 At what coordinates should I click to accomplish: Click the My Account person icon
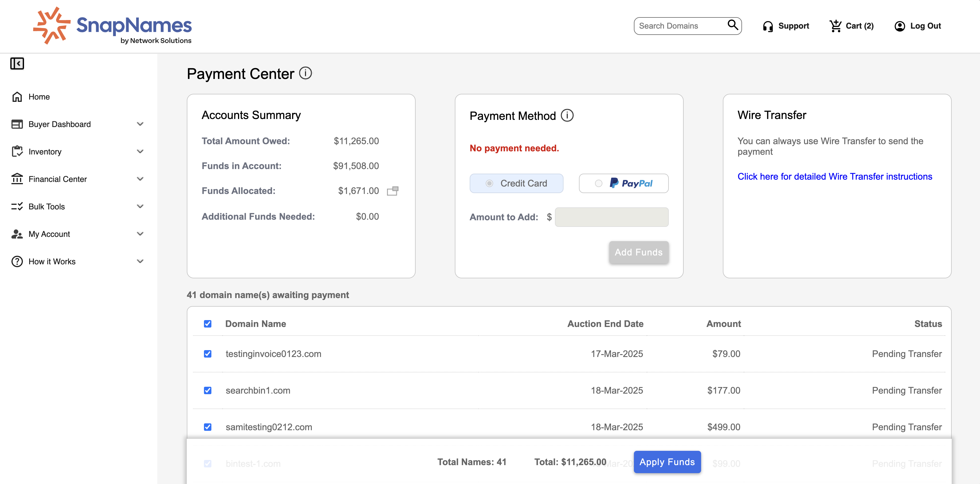17,234
